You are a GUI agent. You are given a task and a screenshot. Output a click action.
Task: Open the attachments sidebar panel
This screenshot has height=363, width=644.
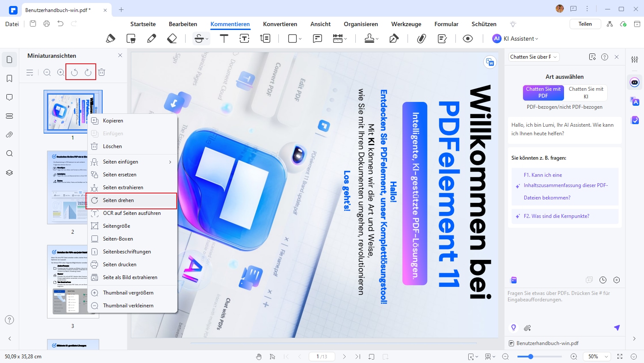point(9,135)
